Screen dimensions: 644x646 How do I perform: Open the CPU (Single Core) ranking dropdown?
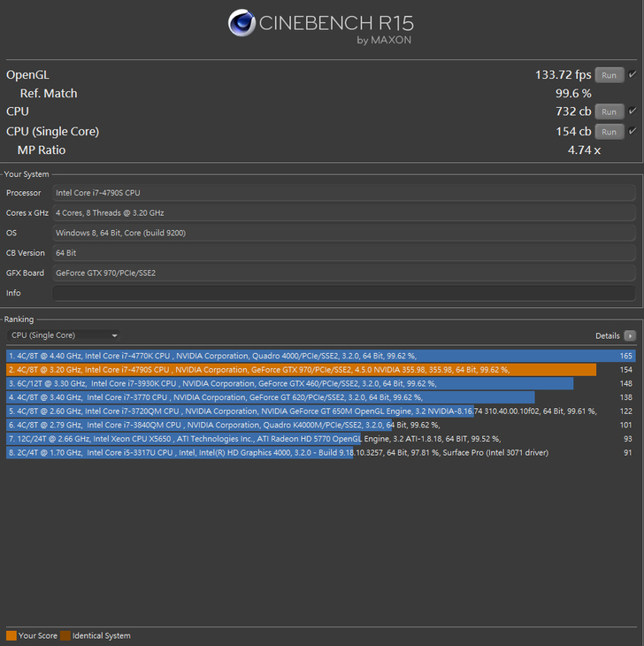click(64, 335)
